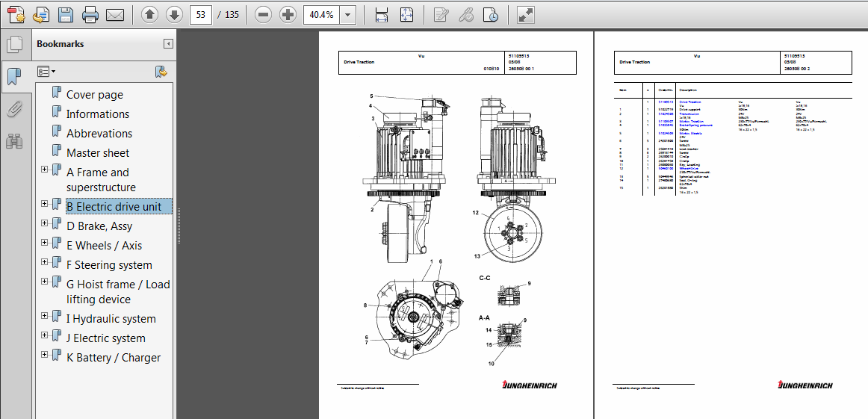
Task: Select the fit one full page icon
Action: pos(407,15)
